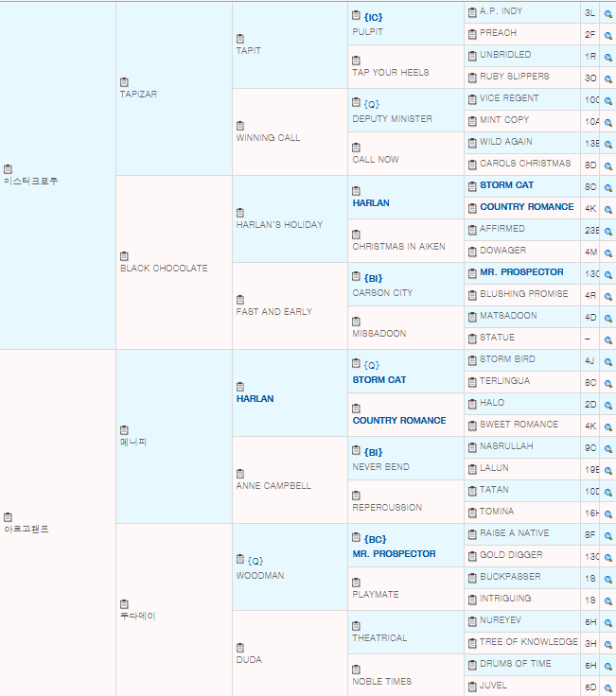The width and height of the screenshot is (616, 696).
Task: Click the {BC} tag above MR. PROSPECTOR
Action: [x=374, y=539]
